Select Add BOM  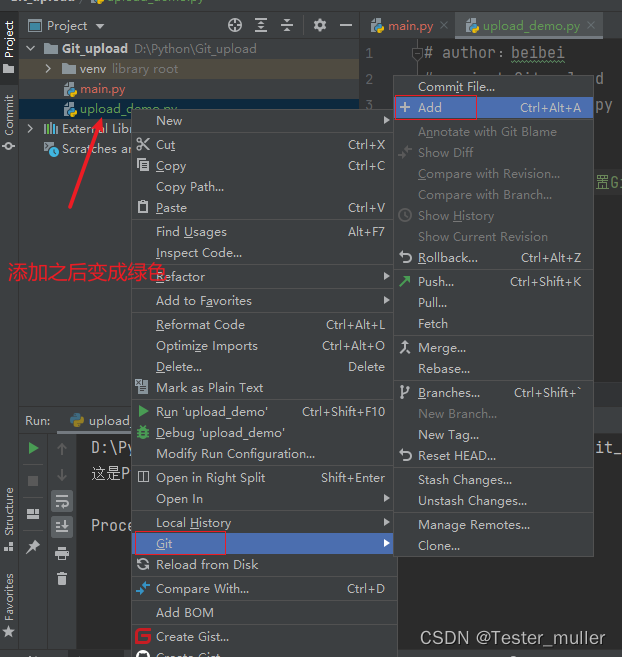pyautogui.click(x=262, y=613)
